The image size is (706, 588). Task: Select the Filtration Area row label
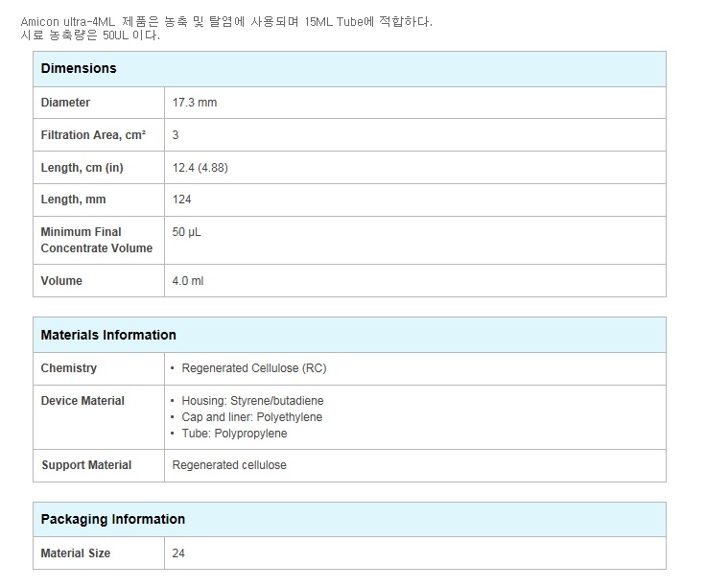93,135
